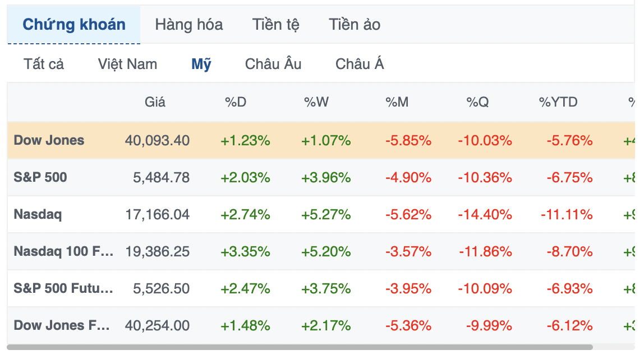Sort by the %W column header

point(316,102)
